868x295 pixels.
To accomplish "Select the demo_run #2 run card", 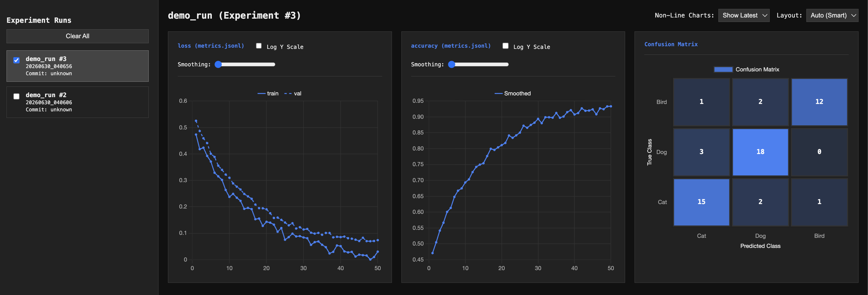I will tap(78, 102).
